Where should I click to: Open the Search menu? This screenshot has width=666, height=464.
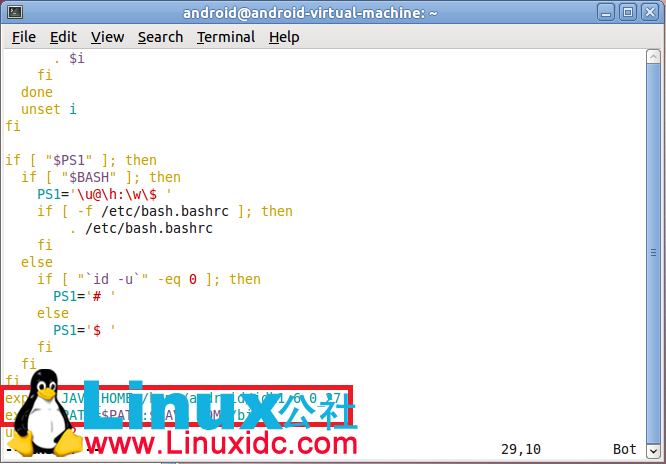pyautogui.click(x=160, y=37)
